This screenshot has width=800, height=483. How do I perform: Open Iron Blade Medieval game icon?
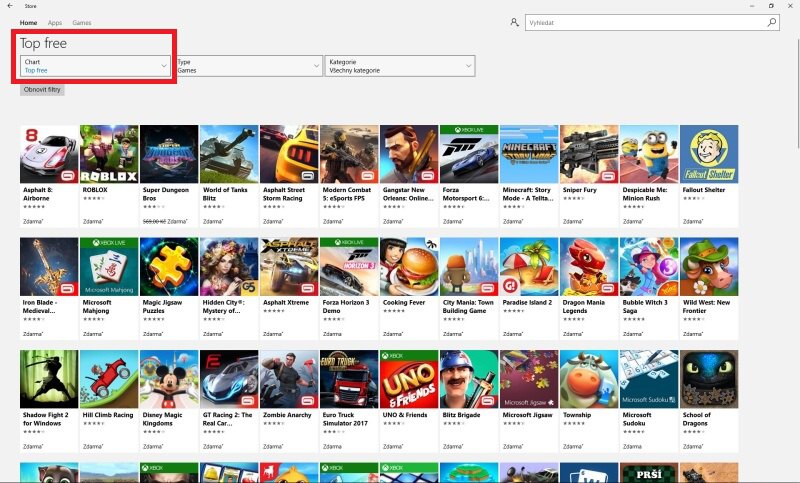point(49,266)
